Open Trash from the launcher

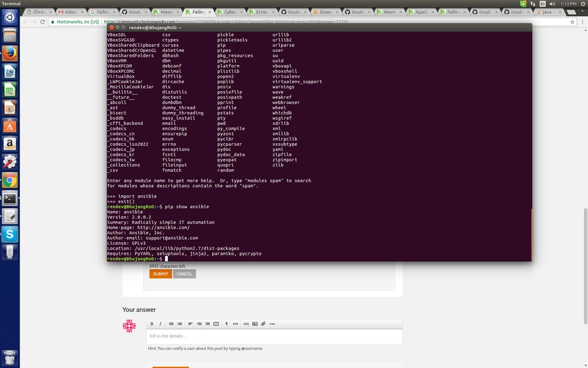[x=10, y=357]
